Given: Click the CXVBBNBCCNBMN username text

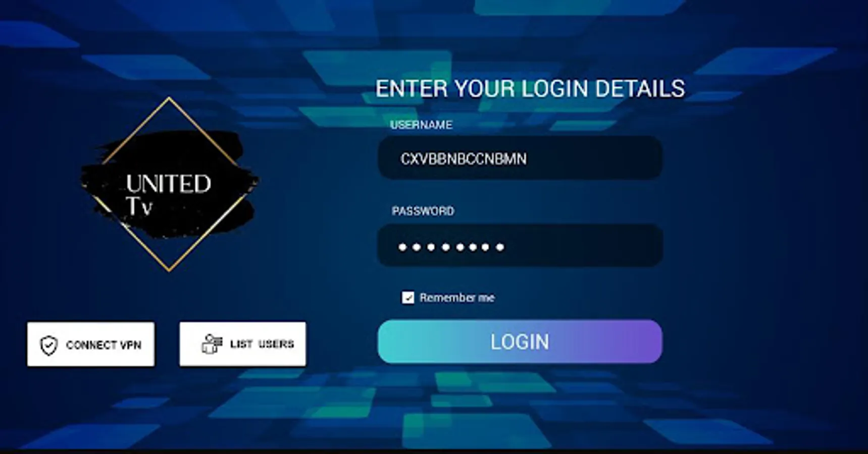Looking at the screenshot, I should pyautogui.click(x=464, y=159).
